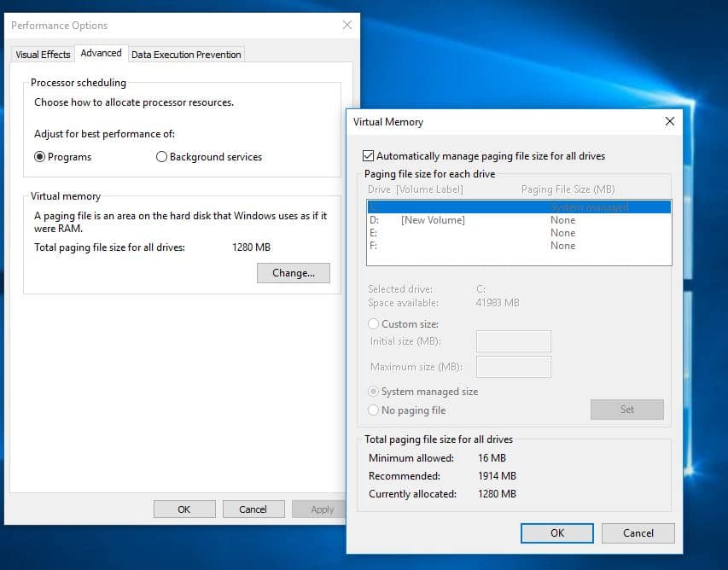Pick the System managed size option
The image size is (728, 570).
373,392
